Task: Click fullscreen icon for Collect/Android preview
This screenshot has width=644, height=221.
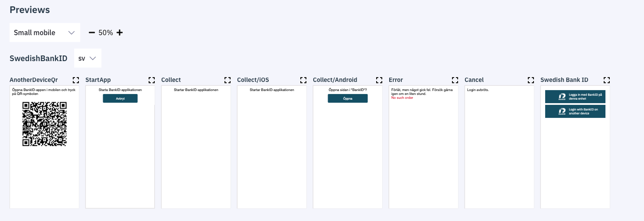Action: pyautogui.click(x=379, y=80)
